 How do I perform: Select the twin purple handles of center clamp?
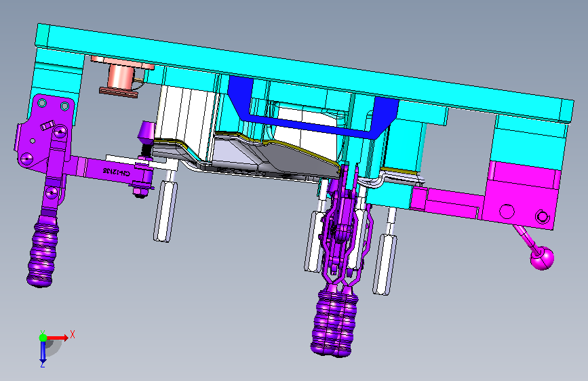(x=334, y=321)
